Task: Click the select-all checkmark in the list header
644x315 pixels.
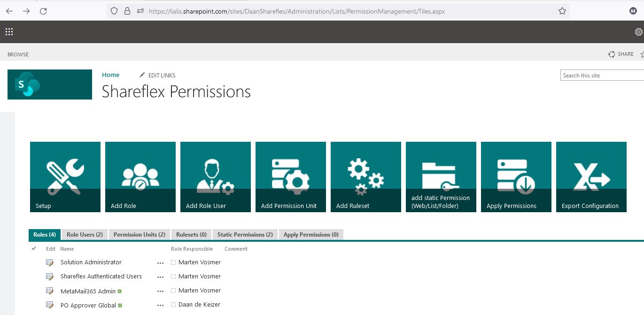Action: pos(33,248)
